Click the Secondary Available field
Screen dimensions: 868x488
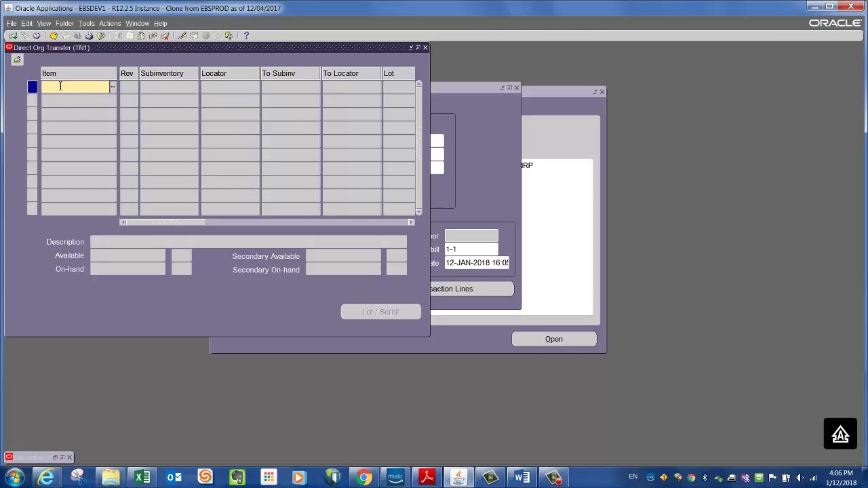(343, 256)
